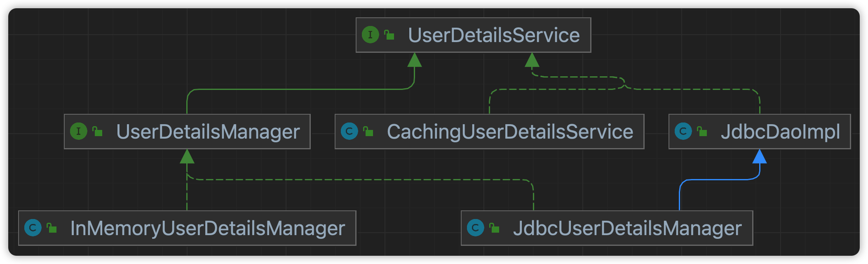868x264 pixels.
Task: Click the class icon of InMemoryUserDetailsManager
Action: (x=33, y=228)
